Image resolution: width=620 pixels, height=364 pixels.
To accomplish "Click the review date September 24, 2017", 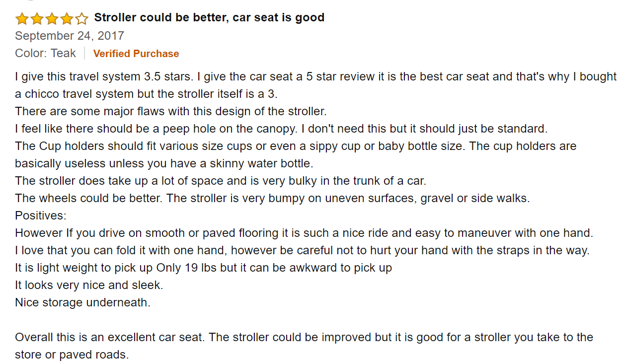I will (x=70, y=36).
